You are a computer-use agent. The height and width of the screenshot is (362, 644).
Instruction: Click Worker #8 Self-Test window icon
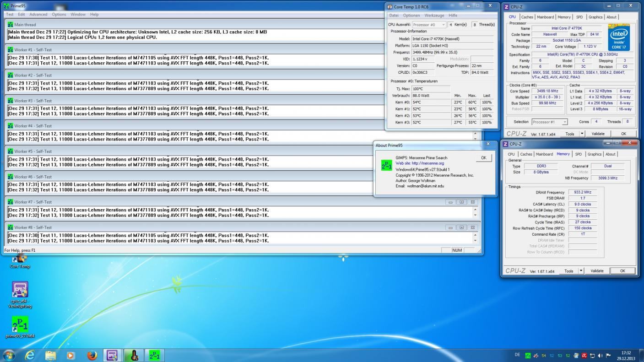[10, 227]
